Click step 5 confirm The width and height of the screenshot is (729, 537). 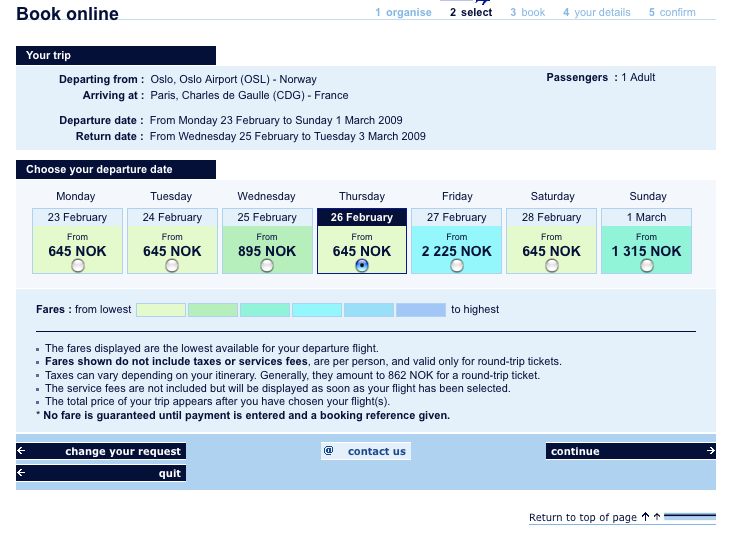click(x=672, y=13)
